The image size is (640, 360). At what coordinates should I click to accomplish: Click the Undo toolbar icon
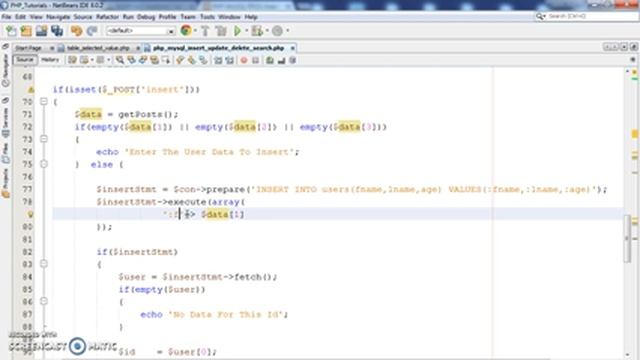76,31
